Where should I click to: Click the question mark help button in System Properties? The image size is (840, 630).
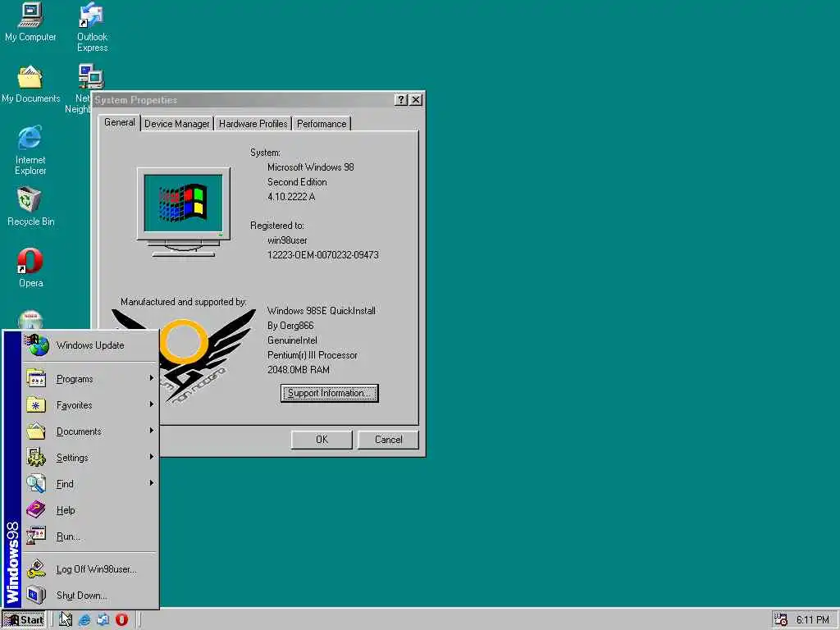400,99
